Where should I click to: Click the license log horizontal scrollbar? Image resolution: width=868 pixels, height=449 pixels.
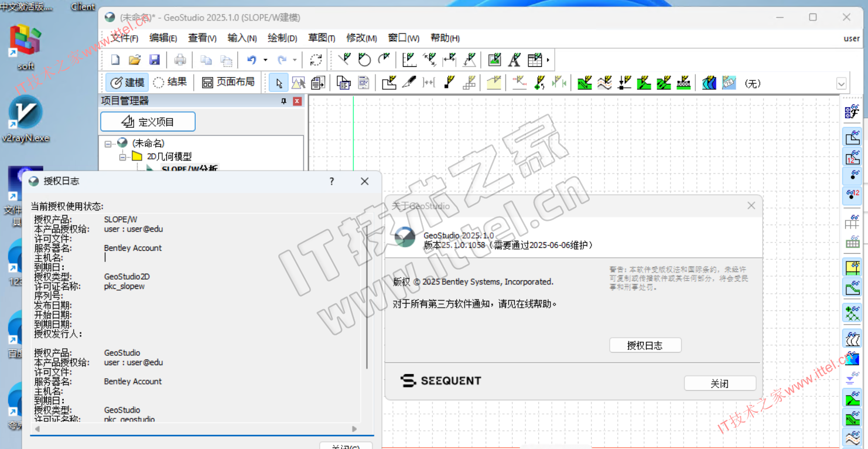point(193,429)
